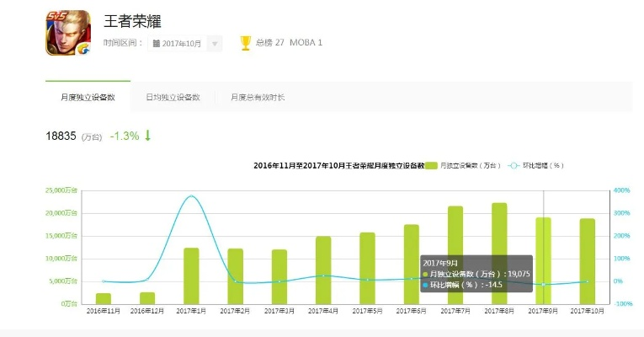Click the 王者荣耀 title text
Image resolution: width=644 pixels, height=337 pixels.
pos(132,21)
